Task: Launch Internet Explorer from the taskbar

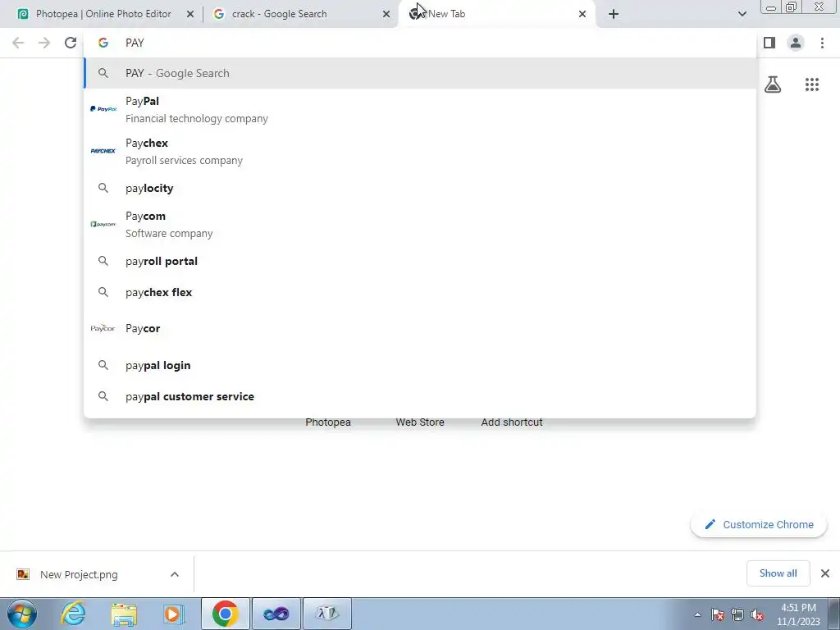Action: 72,614
